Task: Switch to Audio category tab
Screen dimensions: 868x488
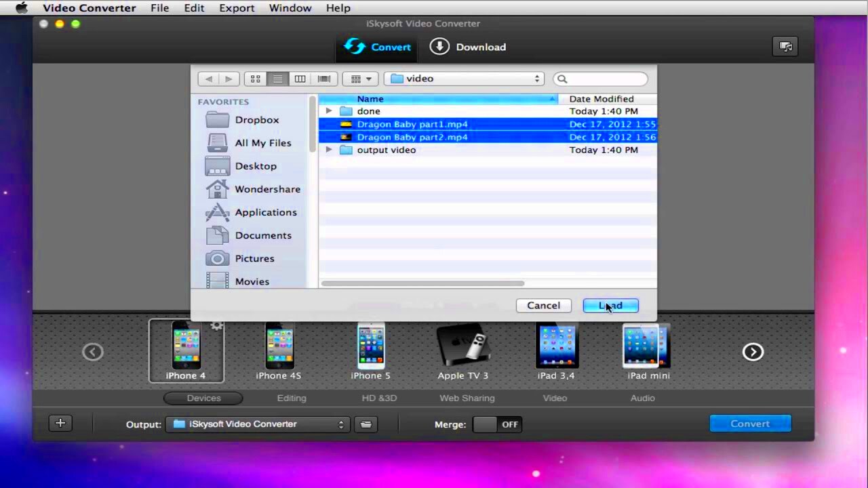Action: (643, 399)
